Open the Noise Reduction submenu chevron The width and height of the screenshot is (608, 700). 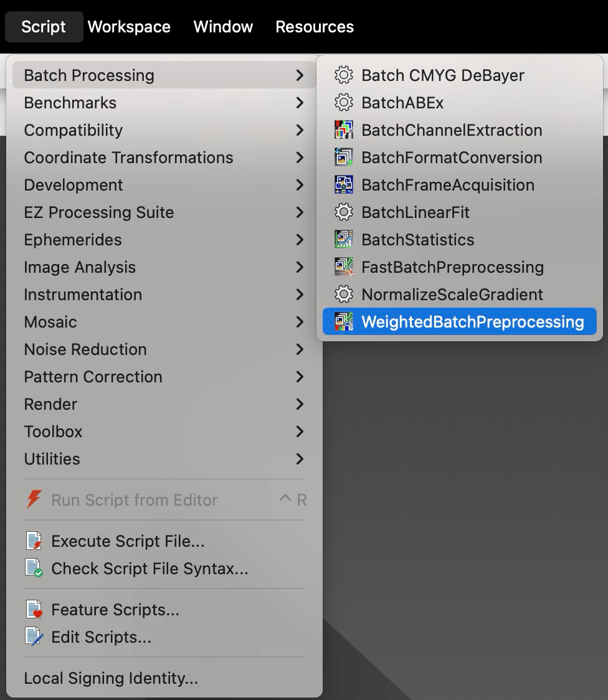[x=300, y=349]
